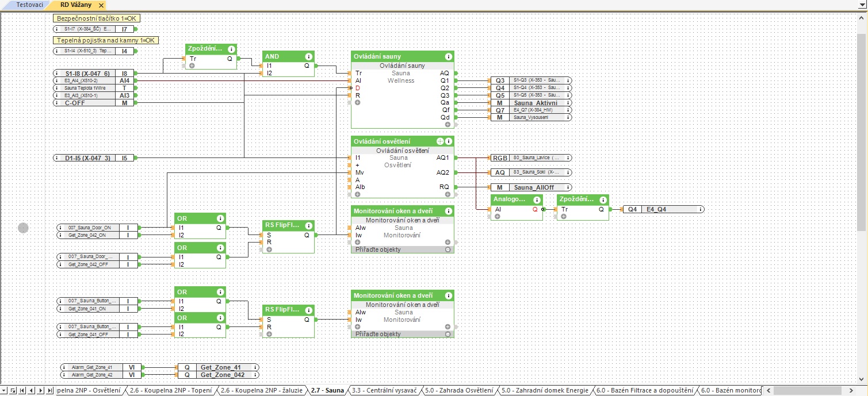Click info icon on OR block fed by 007_Sauna_Door_ON
This screenshot has width=868, height=396.
pyautogui.click(x=220, y=218)
